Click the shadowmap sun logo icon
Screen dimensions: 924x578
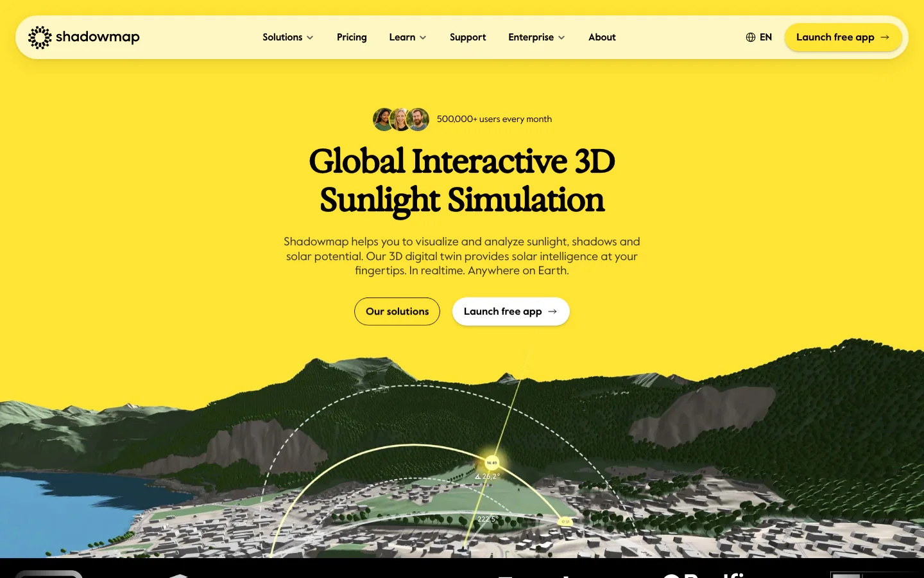click(40, 37)
